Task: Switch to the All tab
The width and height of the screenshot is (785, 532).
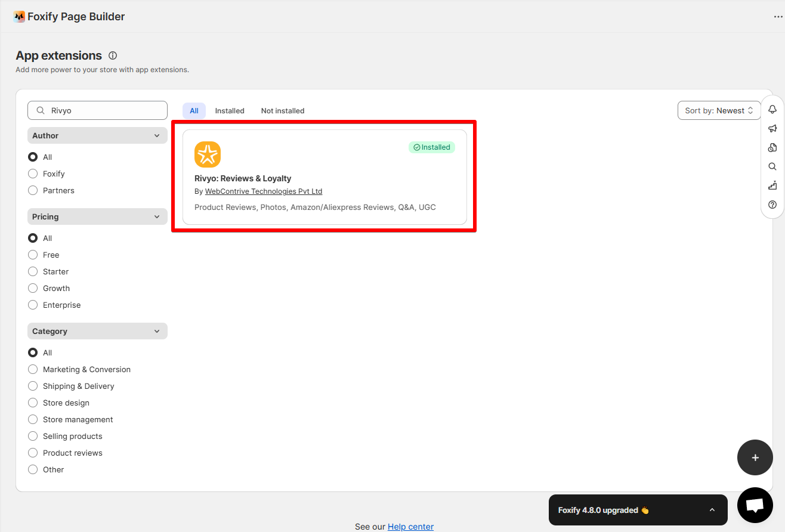Action: (194, 110)
